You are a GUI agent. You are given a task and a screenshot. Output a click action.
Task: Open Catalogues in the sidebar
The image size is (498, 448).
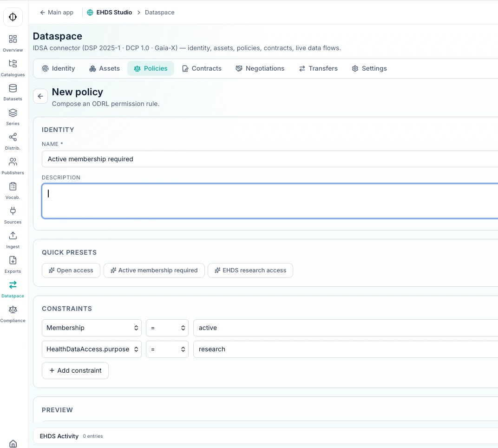(x=13, y=64)
